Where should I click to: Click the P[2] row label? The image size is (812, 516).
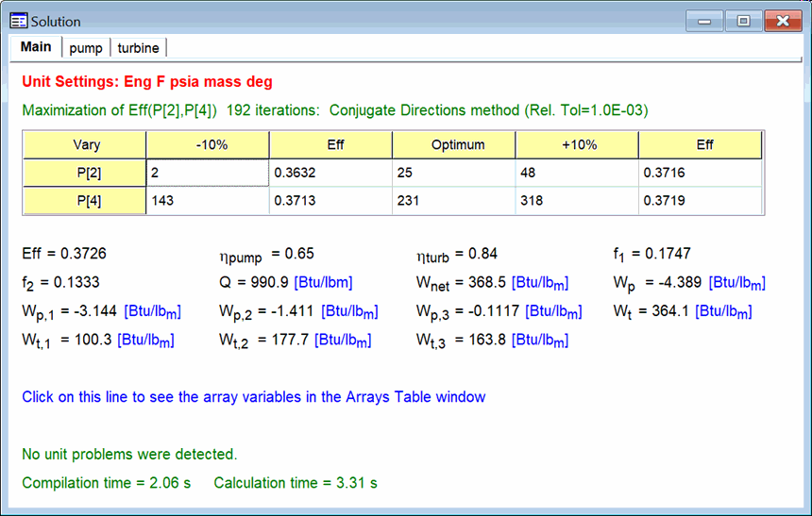click(x=85, y=173)
